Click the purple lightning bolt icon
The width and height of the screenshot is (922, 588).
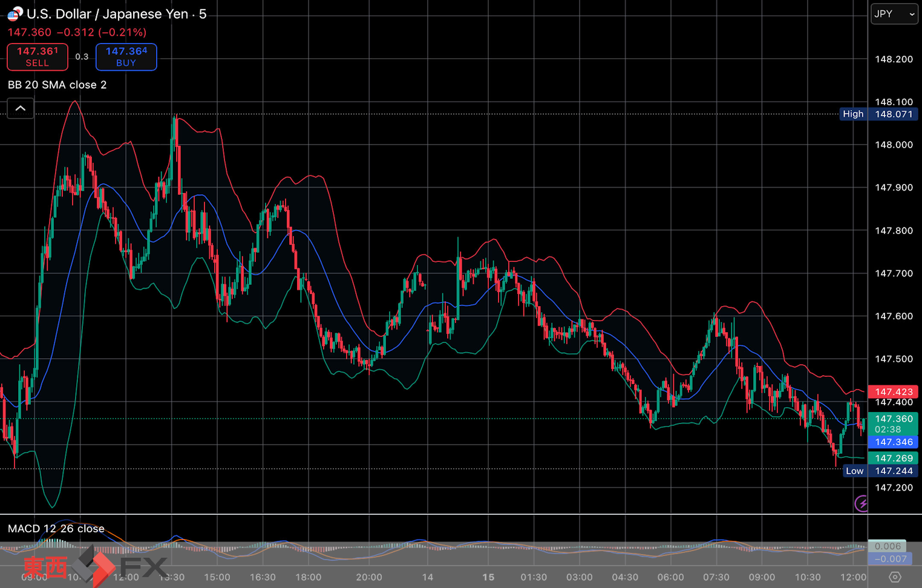point(862,503)
